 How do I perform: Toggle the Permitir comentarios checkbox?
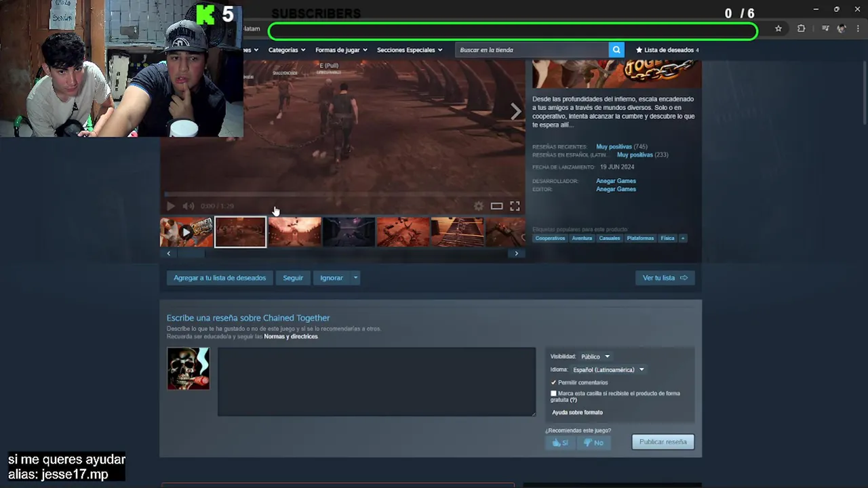(553, 382)
